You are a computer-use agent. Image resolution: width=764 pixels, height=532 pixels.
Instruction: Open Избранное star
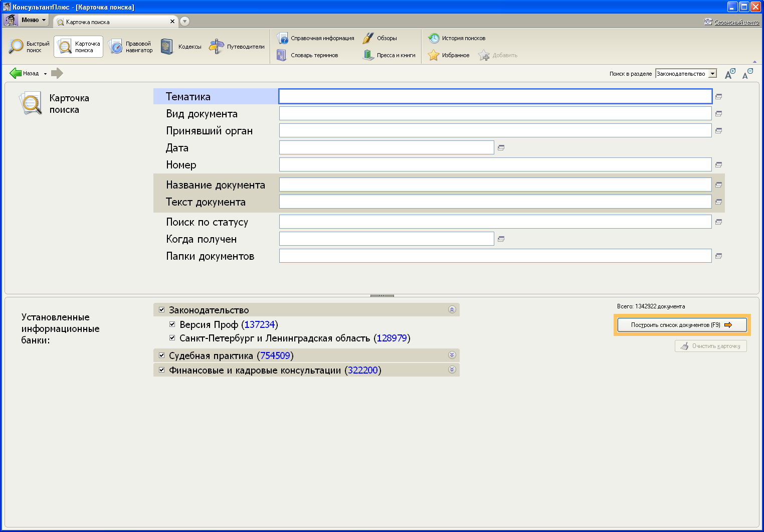click(x=449, y=55)
